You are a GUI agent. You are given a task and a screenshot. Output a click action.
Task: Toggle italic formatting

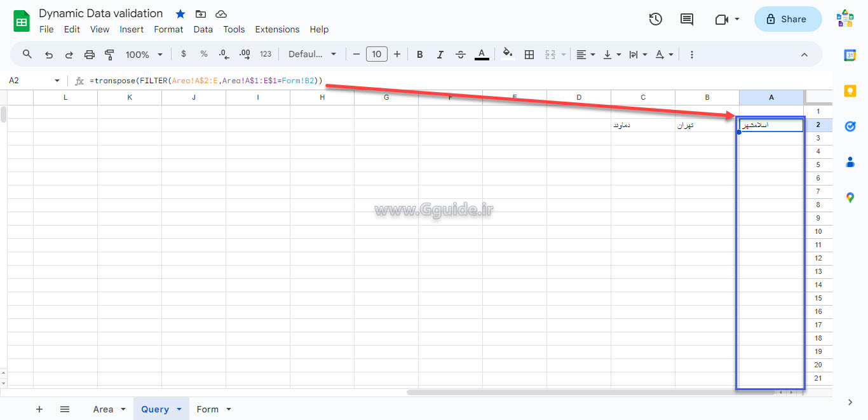tap(440, 55)
